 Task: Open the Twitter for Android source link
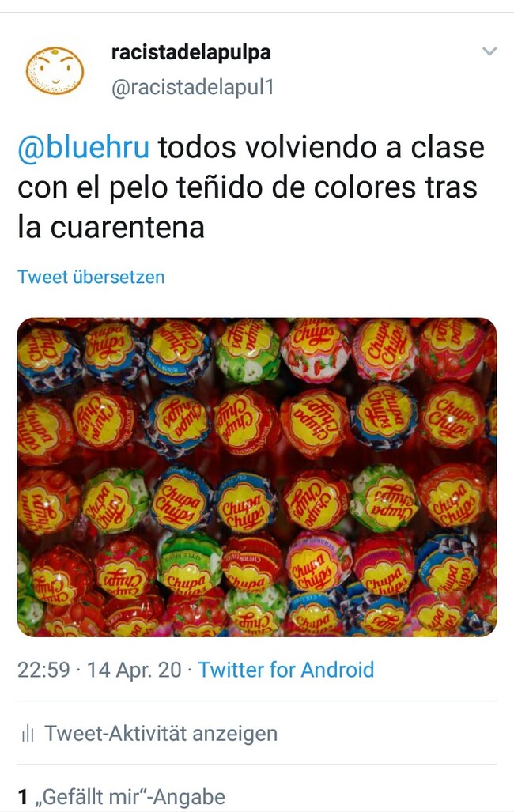(286, 670)
